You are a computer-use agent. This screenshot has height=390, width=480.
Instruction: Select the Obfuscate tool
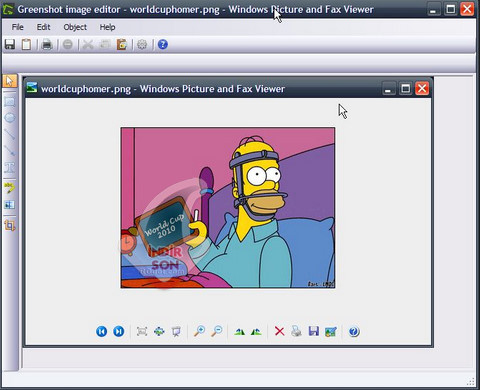click(x=10, y=204)
